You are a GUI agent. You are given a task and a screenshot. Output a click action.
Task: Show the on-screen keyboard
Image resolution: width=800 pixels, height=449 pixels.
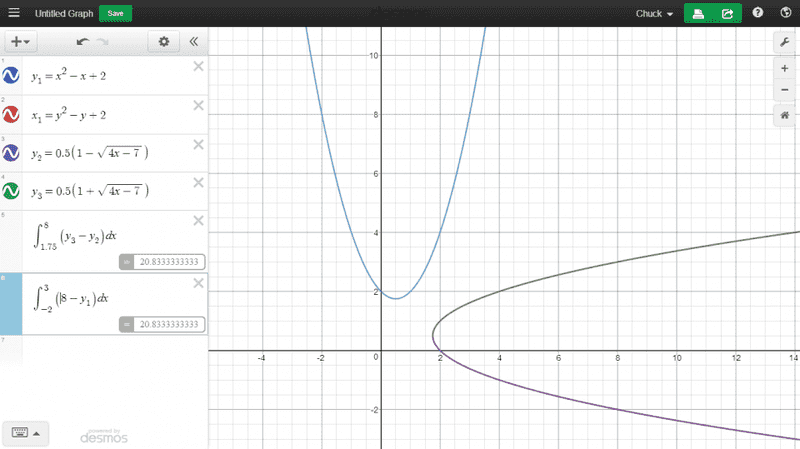25,432
